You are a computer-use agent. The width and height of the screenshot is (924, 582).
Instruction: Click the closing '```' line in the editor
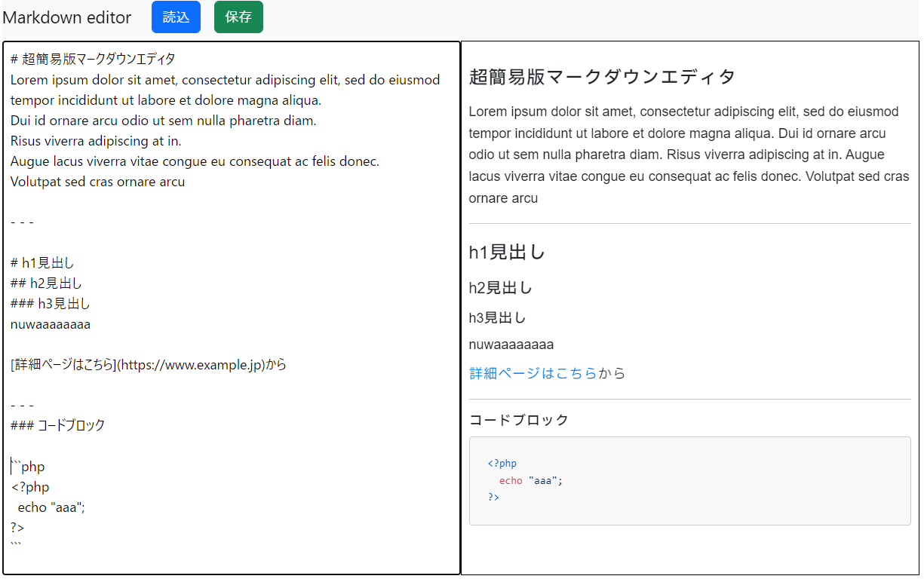[x=17, y=546]
